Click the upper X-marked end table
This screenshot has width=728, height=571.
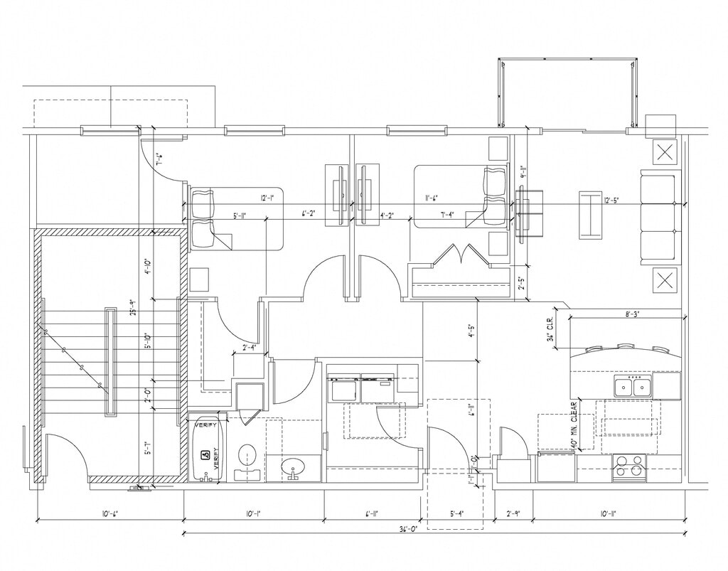(x=665, y=152)
